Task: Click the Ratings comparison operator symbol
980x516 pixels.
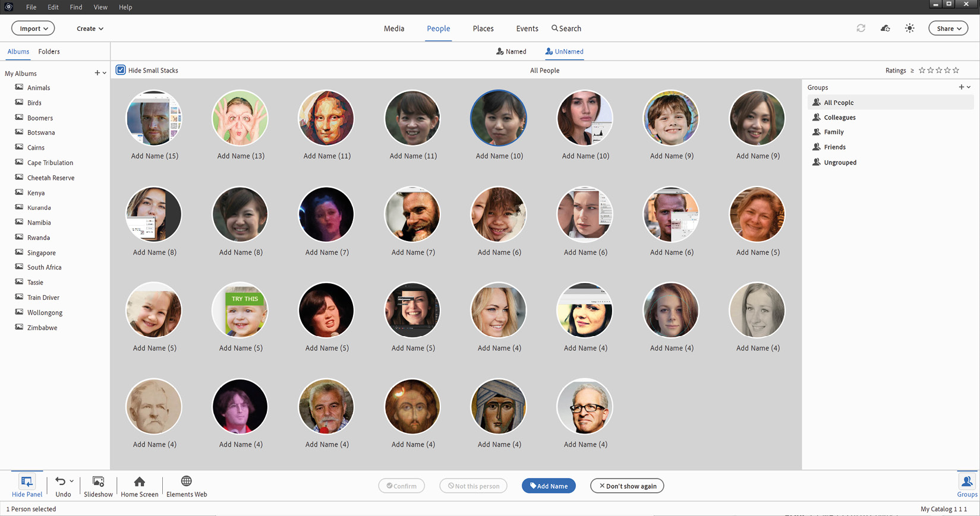Action: (x=912, y=71)
